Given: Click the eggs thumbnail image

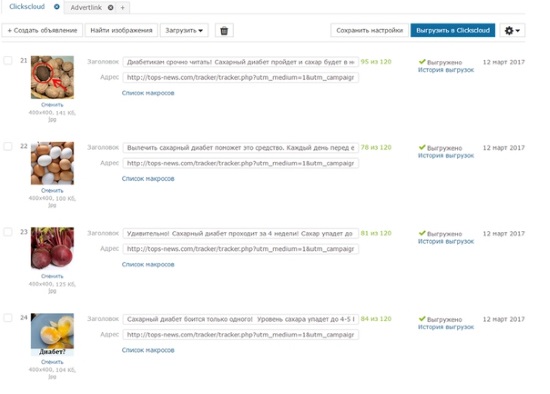Looking at the screenshot, I should (x=52, y=163).
